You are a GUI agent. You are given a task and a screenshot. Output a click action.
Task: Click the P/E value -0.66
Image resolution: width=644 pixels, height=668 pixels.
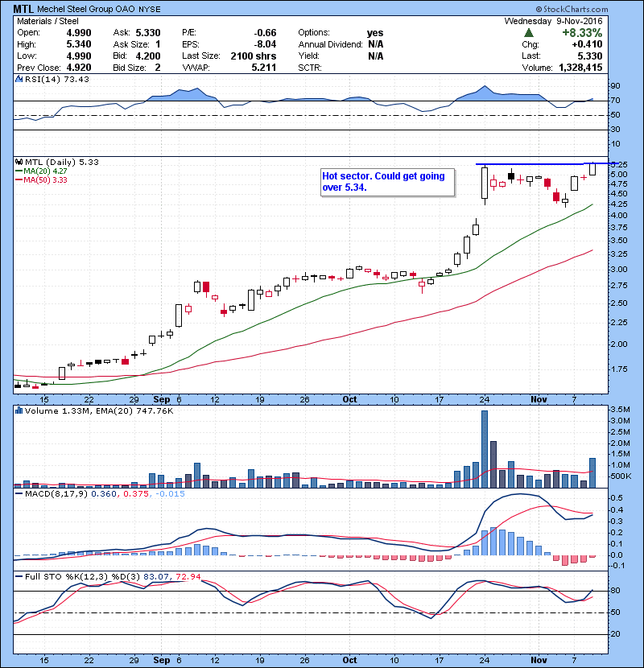[x=265, y=33]
